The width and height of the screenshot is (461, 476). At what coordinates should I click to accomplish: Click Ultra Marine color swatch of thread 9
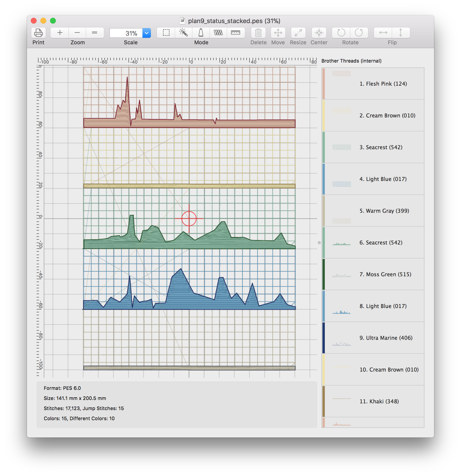tap(323, 338)
